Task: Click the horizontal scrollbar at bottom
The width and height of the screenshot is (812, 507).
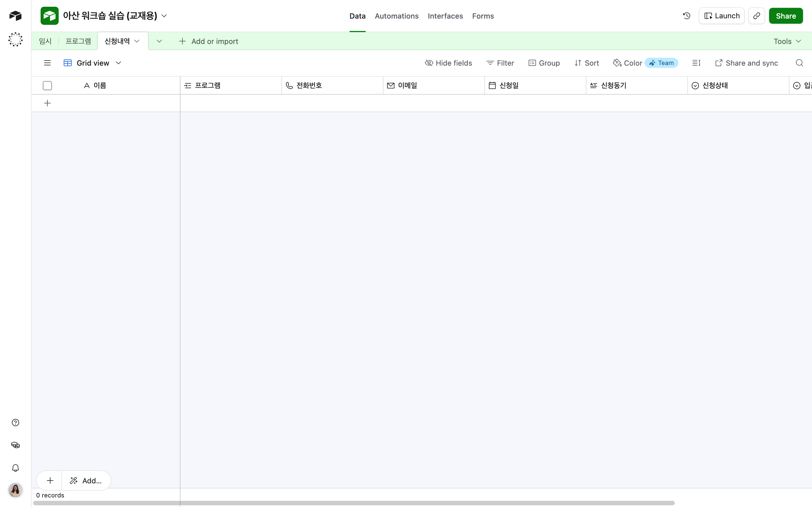Action: [354, 503]
